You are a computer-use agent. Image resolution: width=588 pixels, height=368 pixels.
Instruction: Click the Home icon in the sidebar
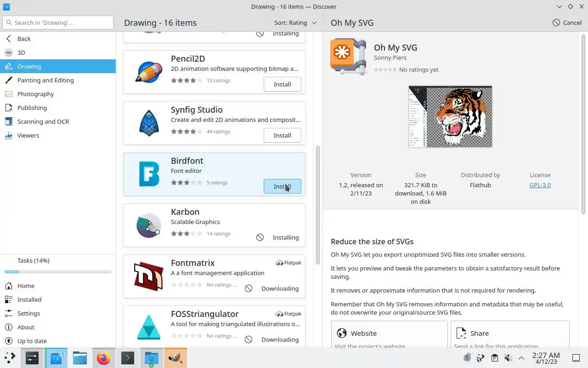click(9, 286)
